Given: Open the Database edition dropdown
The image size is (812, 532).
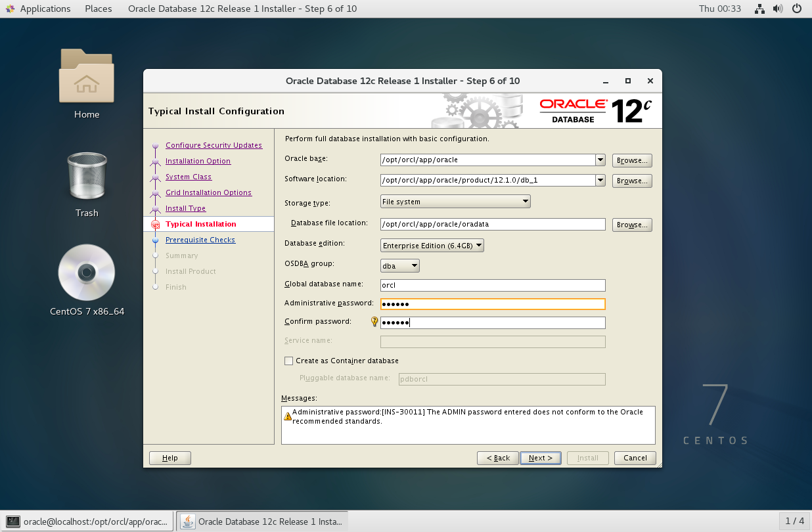Looking at the screenshot, I should point(432,245).
